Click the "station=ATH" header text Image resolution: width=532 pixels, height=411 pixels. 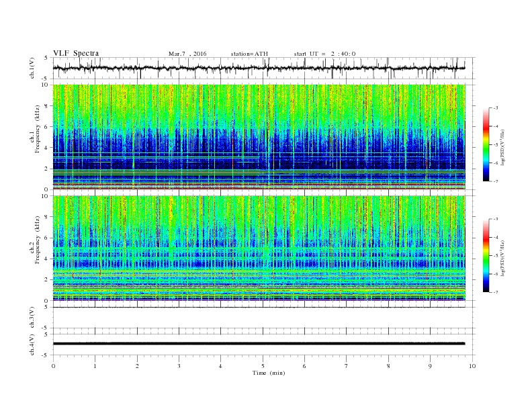pos(249,54)
